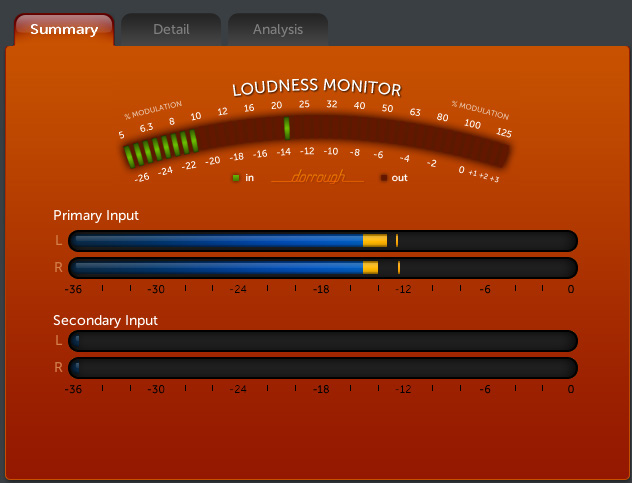
Task: Click the dark 'out' legend square
Action: pos(384,178)
